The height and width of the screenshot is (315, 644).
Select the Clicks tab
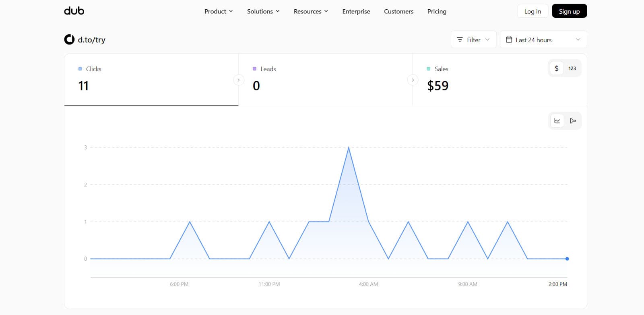click(x=151, y=80)
